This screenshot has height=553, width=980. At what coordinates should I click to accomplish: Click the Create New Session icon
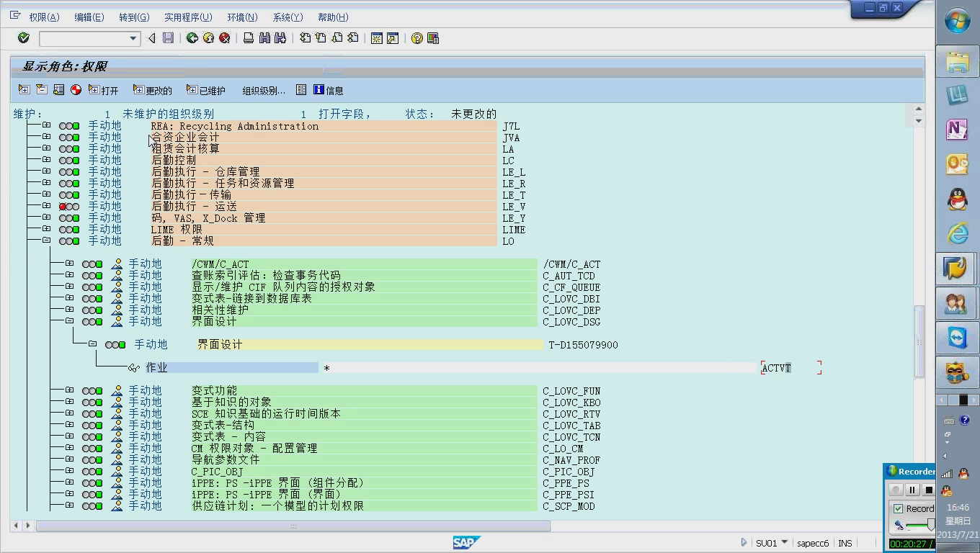(377, 38)
